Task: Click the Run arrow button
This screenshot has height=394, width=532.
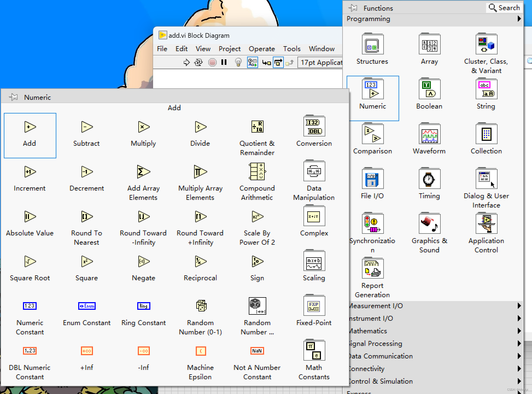Action: pyautogui.click(x=186, y=62)
